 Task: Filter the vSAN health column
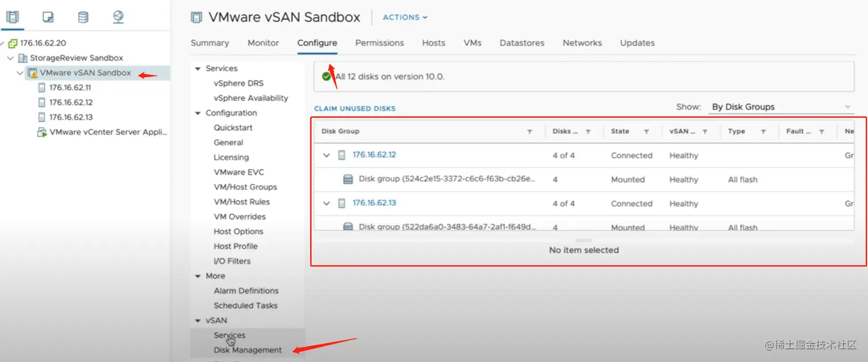tap(704, 132)
